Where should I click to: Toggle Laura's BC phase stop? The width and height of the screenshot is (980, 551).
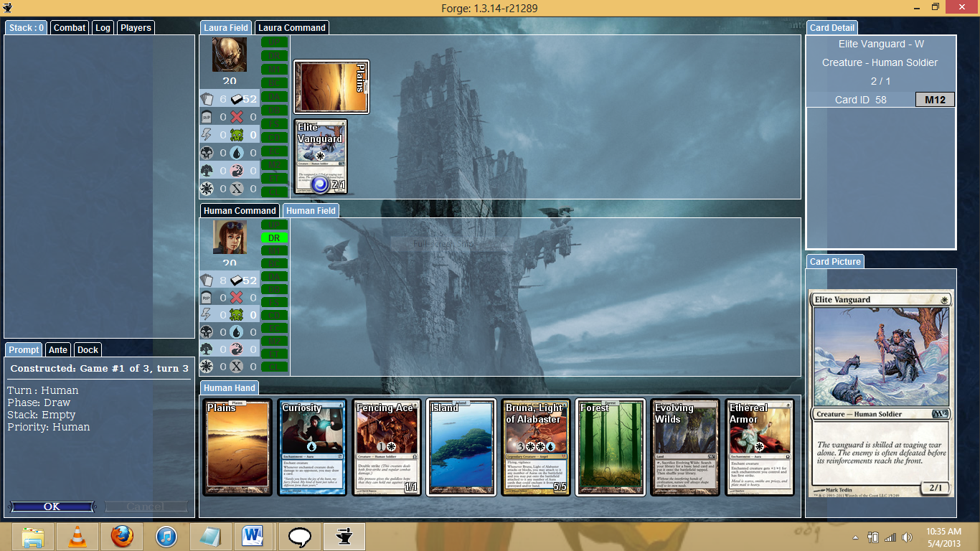[x=274, y=83]
